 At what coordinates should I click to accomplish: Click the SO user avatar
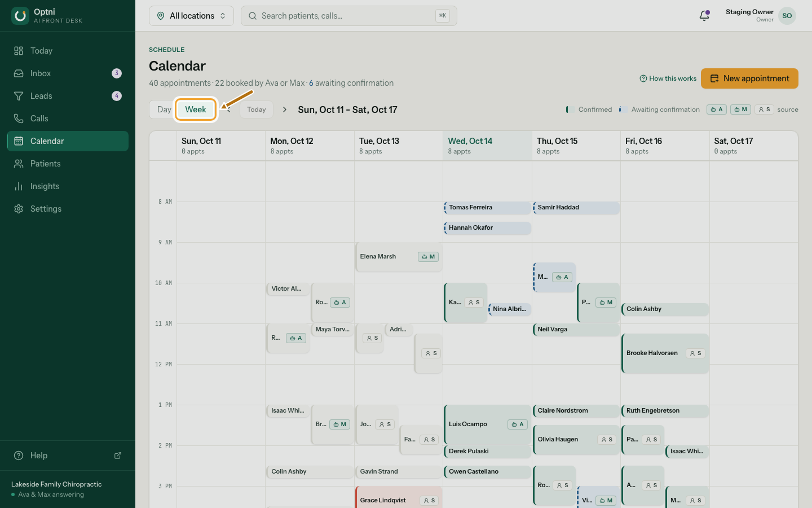click(x=787, y=16)
